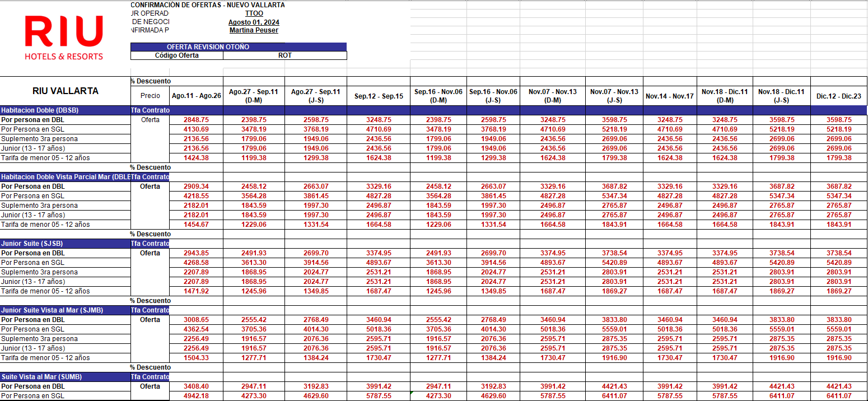Select the 'Habitacion Doble Vista Parcial Mar' section header

tap(65, 177)
